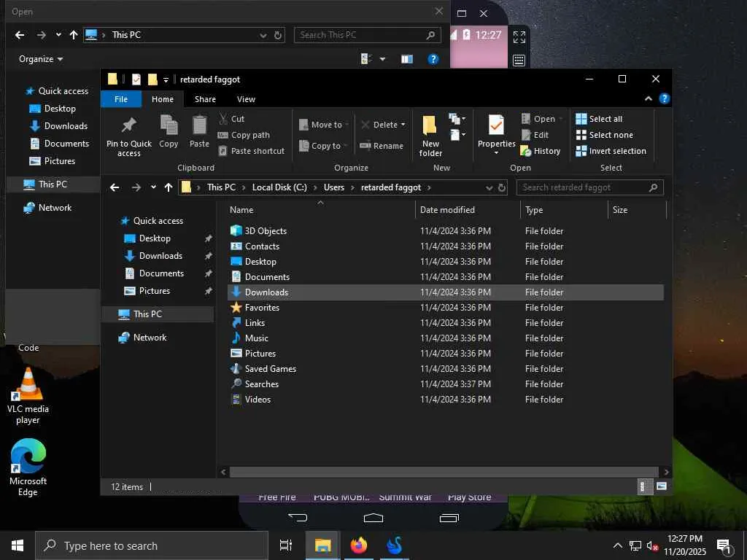The image size is (747, 560).
Task: Launch Firefox from the taskbar
Action: [358, 545]
